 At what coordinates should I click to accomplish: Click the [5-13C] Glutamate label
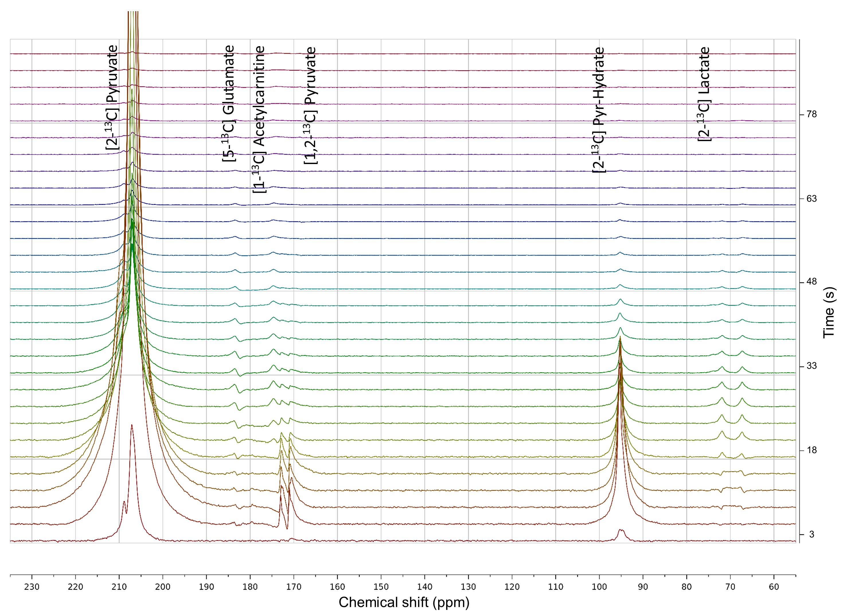pos(229,103)
